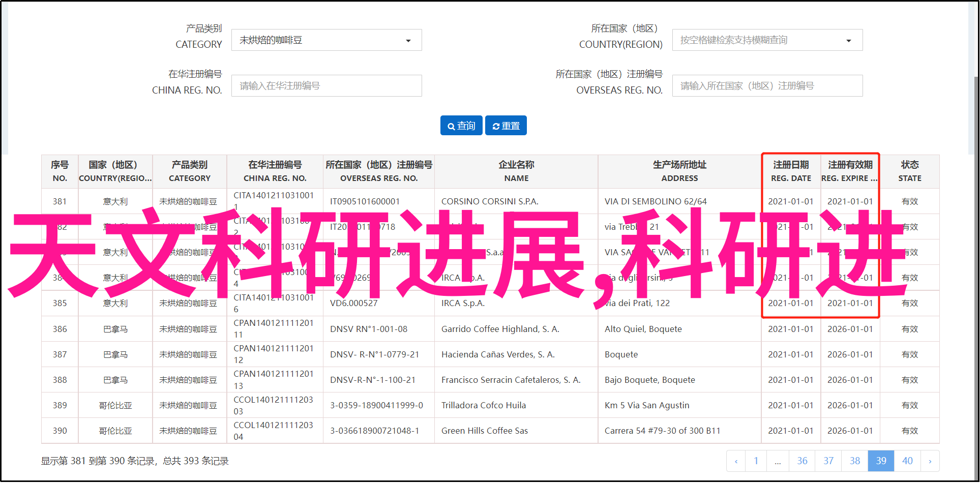This screenshot has height=483, width=980.
Task: Click the Via dei Prati, 122 address
Action: 637,303
